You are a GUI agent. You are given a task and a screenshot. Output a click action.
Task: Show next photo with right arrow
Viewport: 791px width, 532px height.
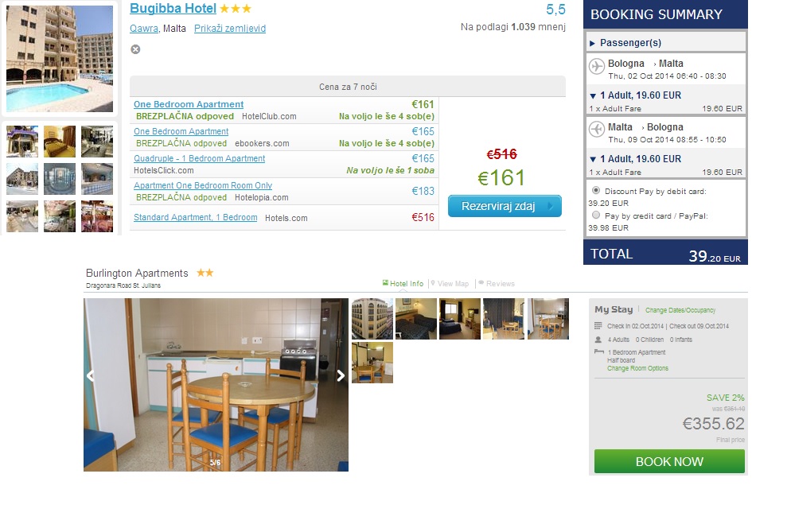click(341, 375)
